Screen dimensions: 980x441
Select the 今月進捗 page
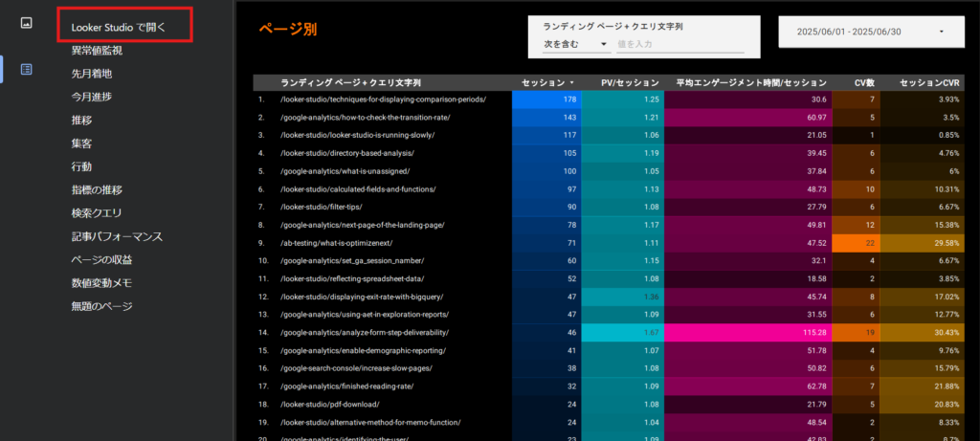91,97
